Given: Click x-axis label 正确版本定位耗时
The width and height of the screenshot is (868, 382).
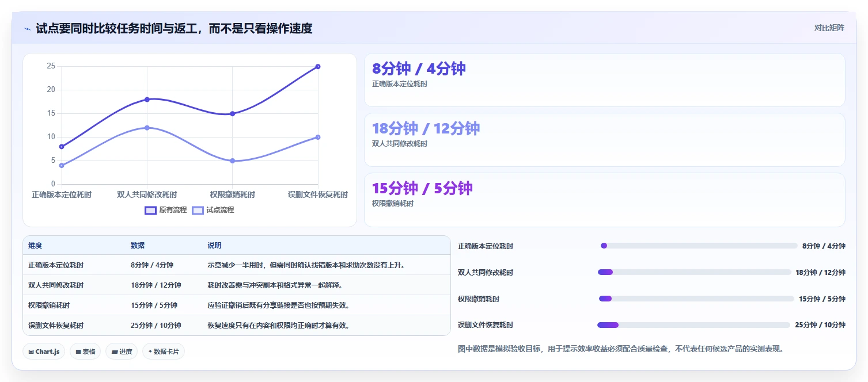Looking at the screenshot, I should point(62,194).
